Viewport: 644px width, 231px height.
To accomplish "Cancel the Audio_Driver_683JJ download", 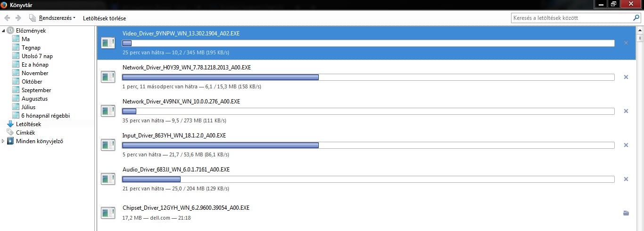I will [626, 179].
